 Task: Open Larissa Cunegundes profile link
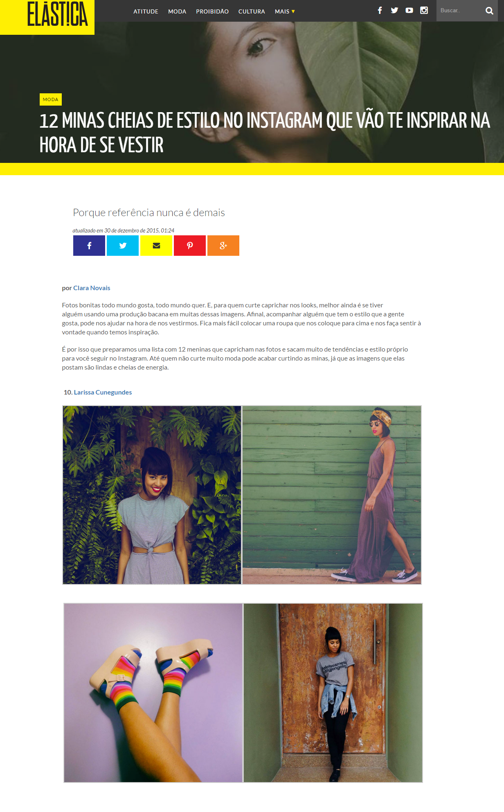coord(103,392)
